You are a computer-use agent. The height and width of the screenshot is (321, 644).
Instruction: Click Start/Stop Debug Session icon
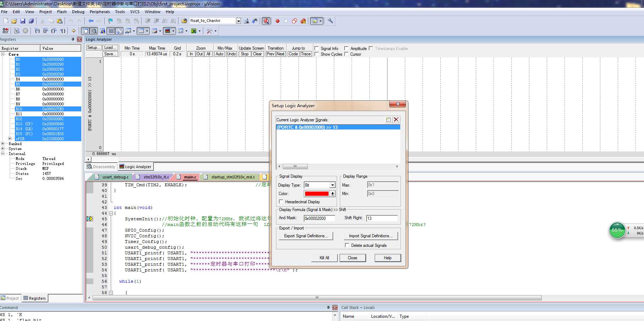(x=266, y=21)
